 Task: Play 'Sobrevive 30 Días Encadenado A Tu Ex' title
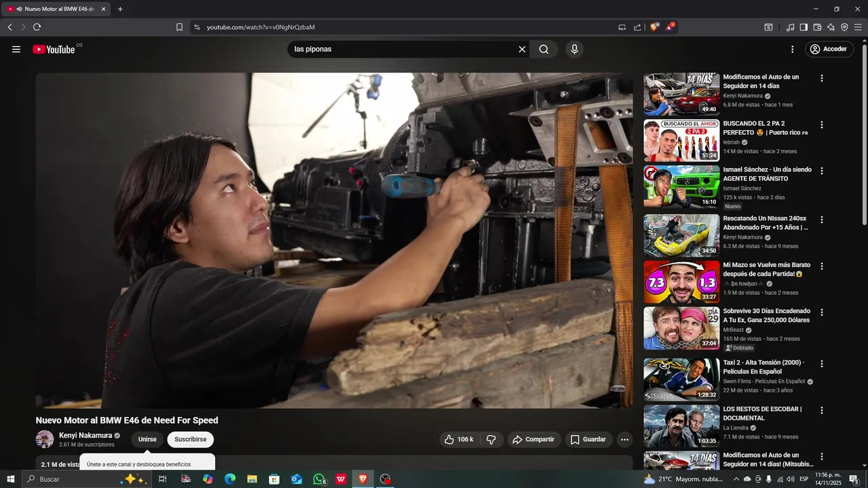click(766, 315)
